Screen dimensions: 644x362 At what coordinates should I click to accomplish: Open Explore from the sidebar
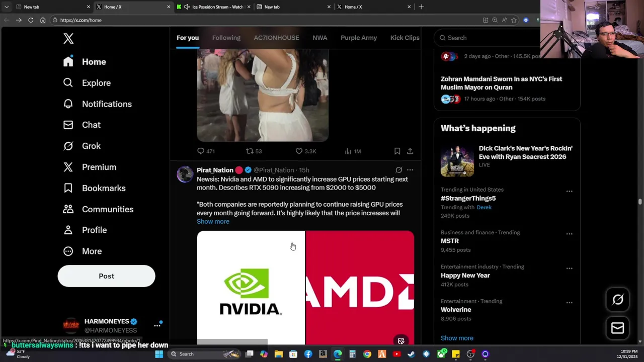click(x=87, y=83)
